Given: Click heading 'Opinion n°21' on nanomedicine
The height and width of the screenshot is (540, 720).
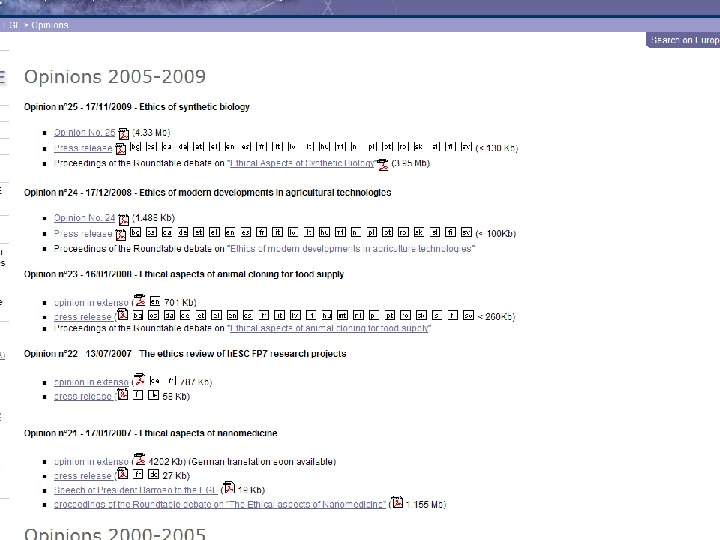Looking at the screenshot, I should coord(151,433).
